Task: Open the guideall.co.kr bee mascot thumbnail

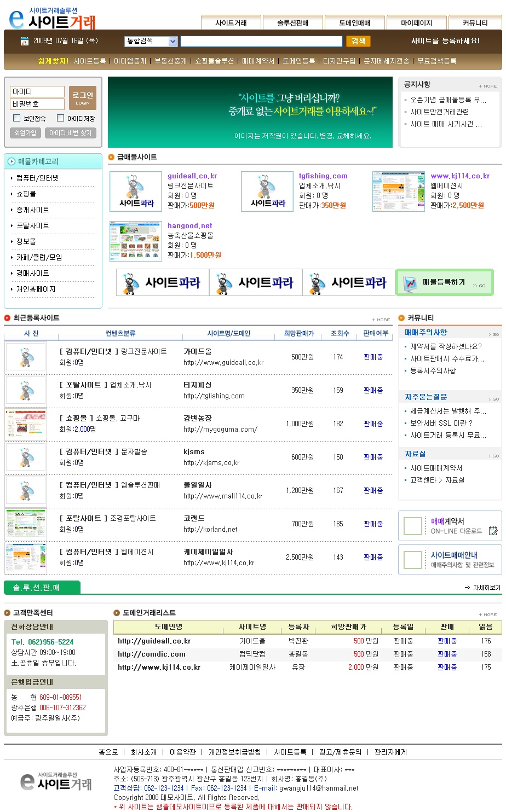Action: (136, 192)
